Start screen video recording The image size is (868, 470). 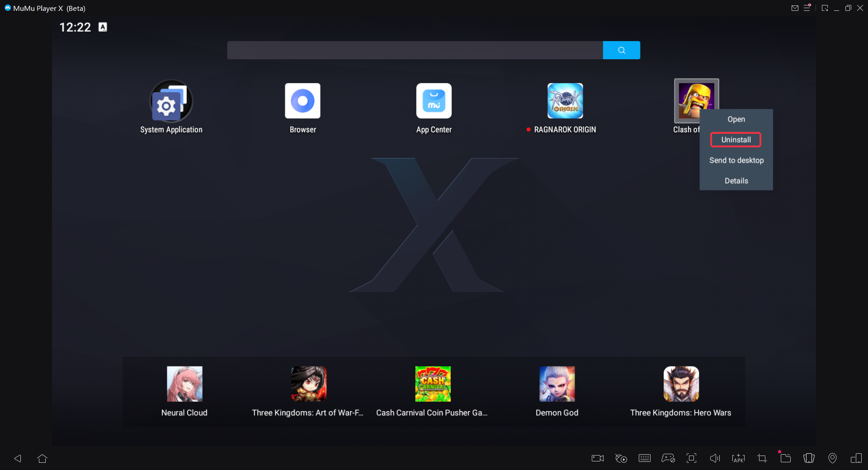coord(598,458)
